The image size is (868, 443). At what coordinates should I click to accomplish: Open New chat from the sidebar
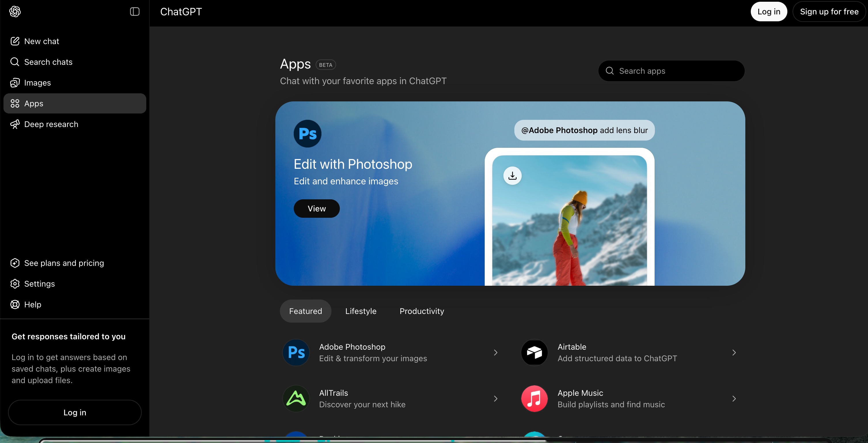point(75,41)
